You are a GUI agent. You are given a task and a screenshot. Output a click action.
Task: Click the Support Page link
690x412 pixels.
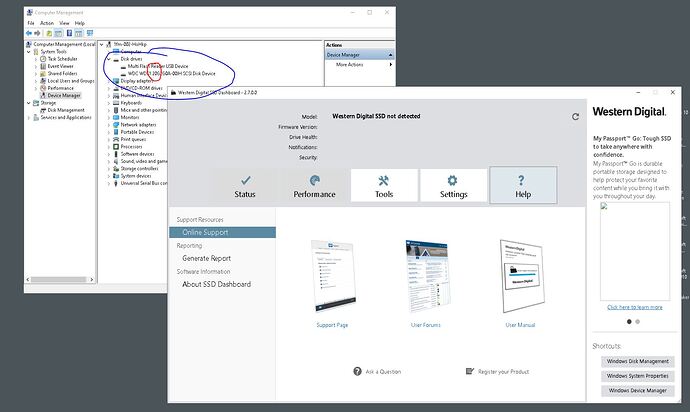click(x=332, y=325)
